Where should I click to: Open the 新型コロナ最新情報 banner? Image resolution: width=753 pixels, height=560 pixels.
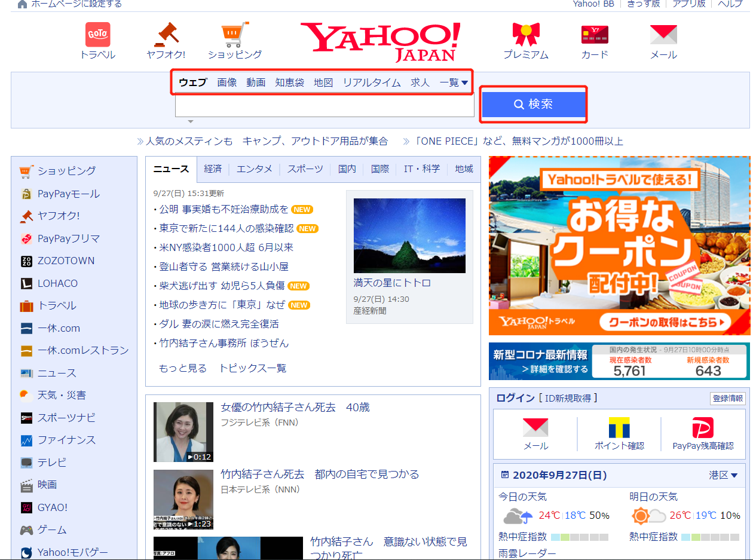tap(619, 361)
